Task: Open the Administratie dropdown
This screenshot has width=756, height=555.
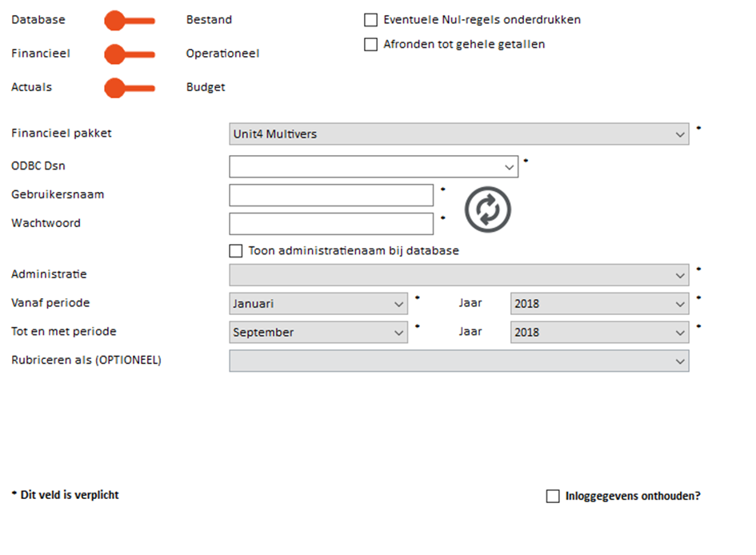Action: (x=459, y=275)
